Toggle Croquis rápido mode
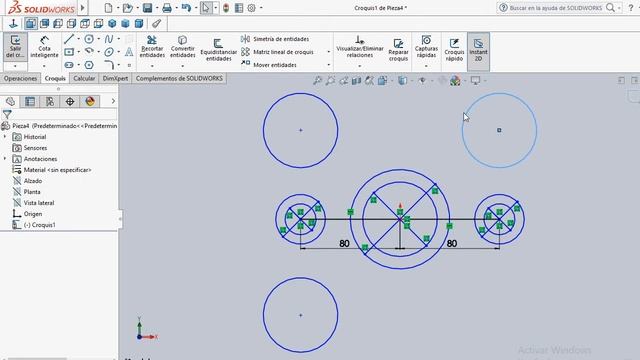 454,50
